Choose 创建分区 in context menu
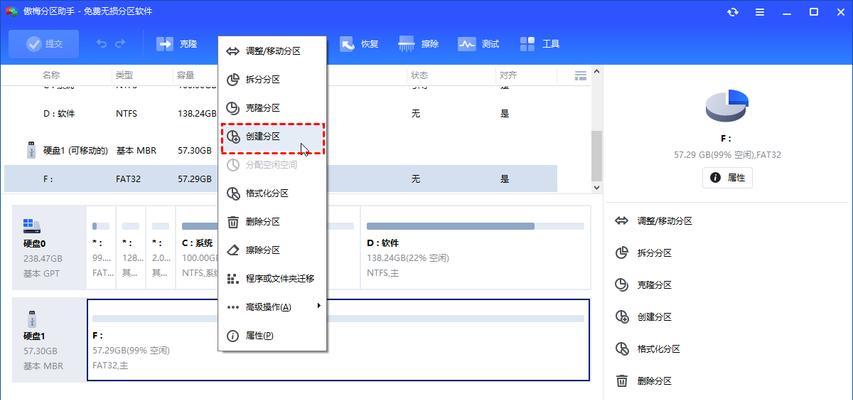853x400 pixels. (x=272, y=137)
